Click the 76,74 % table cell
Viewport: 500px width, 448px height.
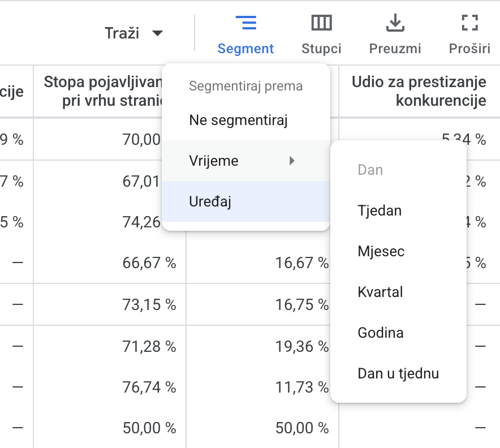pyautogui.click(x=149, y=387)
